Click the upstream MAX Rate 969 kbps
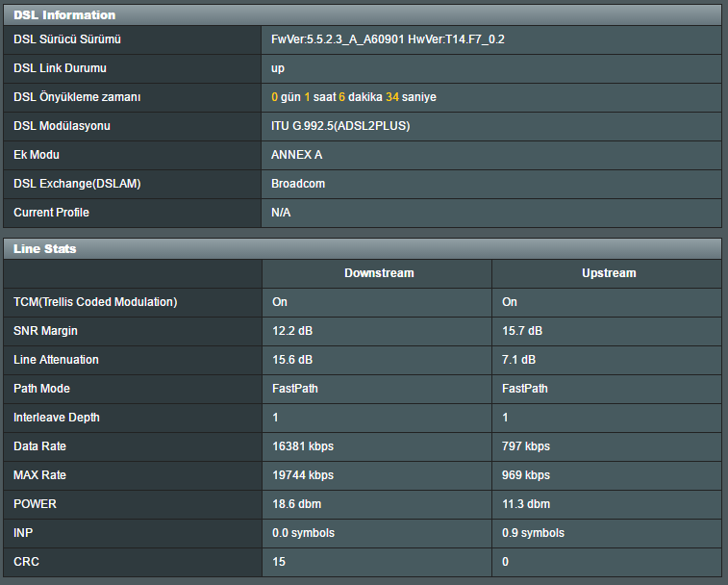The width and height of the screenshot is (728, 585). coord(526,475)
